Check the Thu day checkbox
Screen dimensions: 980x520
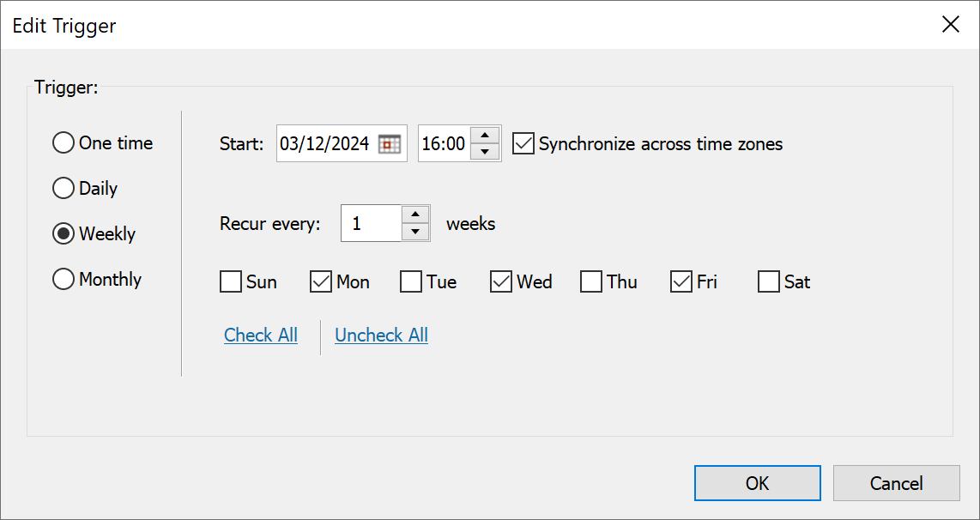590,281
